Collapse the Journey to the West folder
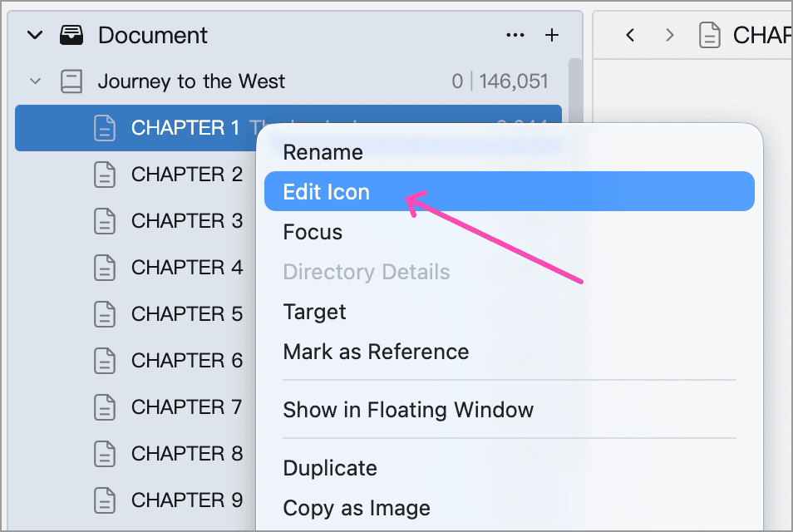This screenshot has height=532, width=793. point(35,81)
